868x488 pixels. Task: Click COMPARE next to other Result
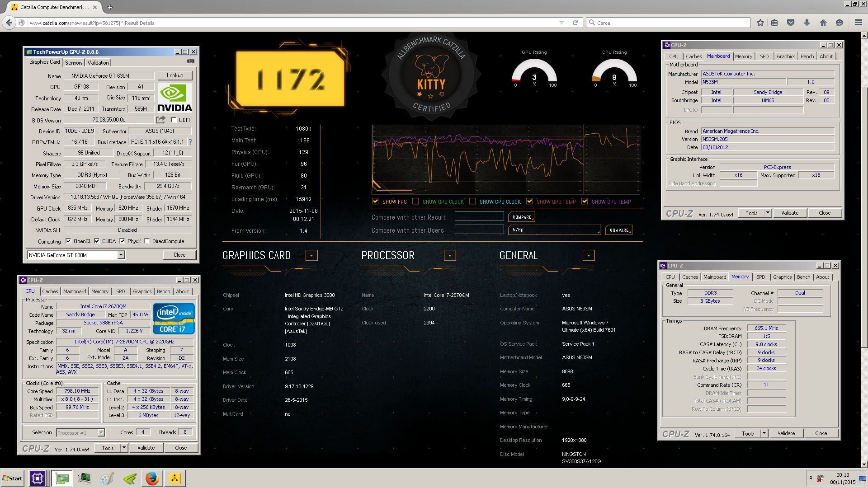[x=522, y=217]
